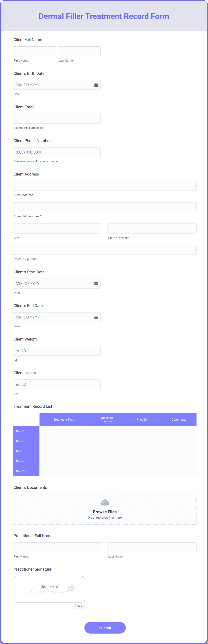The image size is (208, 644).
Task: Focus the client First Name field
Action: [x=34, y=51]
